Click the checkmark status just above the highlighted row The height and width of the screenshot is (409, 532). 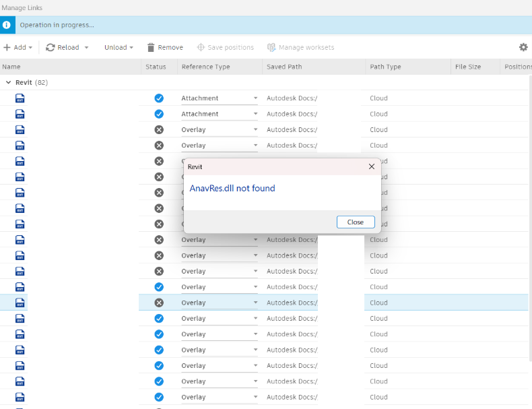tap(159, 287)
